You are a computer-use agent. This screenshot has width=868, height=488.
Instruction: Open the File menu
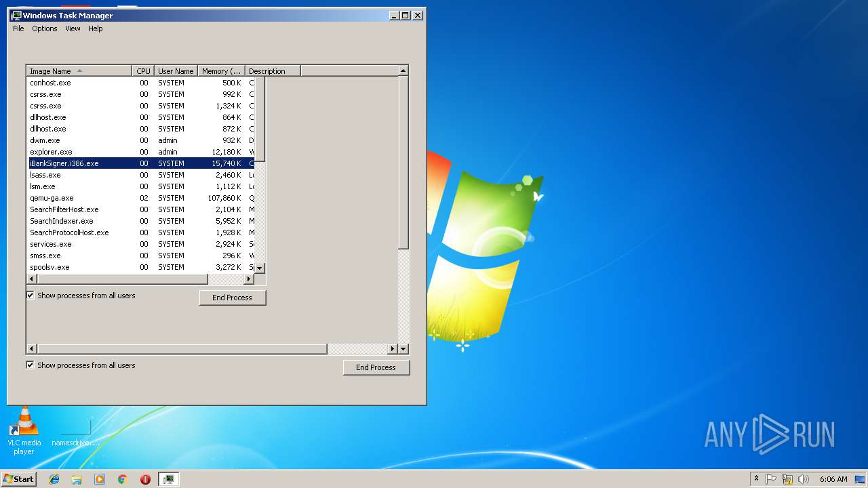pyautogui.click(x=18, y=28)
